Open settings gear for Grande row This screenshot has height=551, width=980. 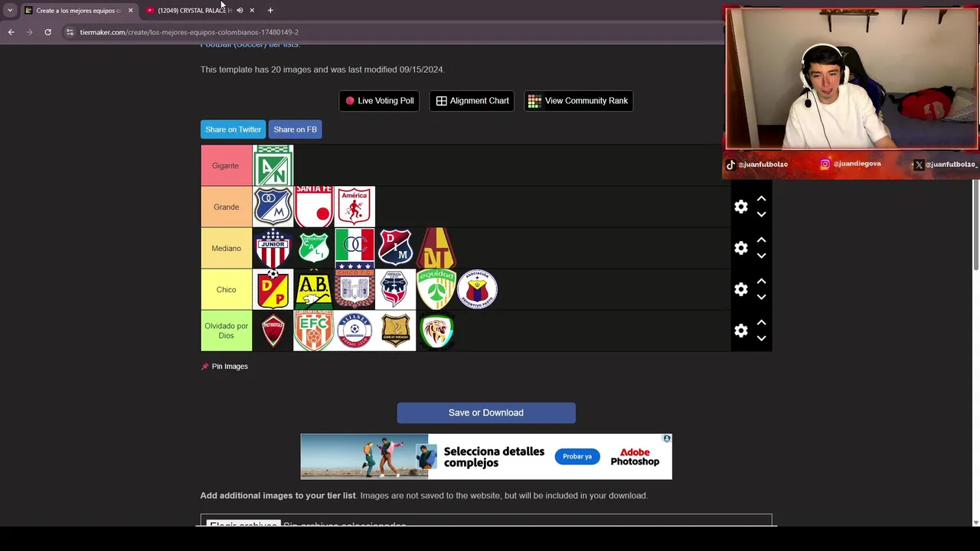(741, 207)
